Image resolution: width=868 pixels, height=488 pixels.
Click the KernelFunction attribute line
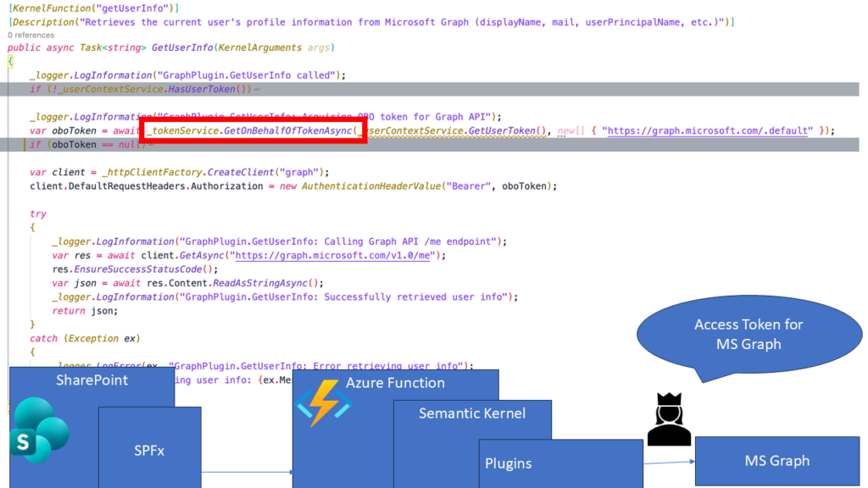[93, 8]
